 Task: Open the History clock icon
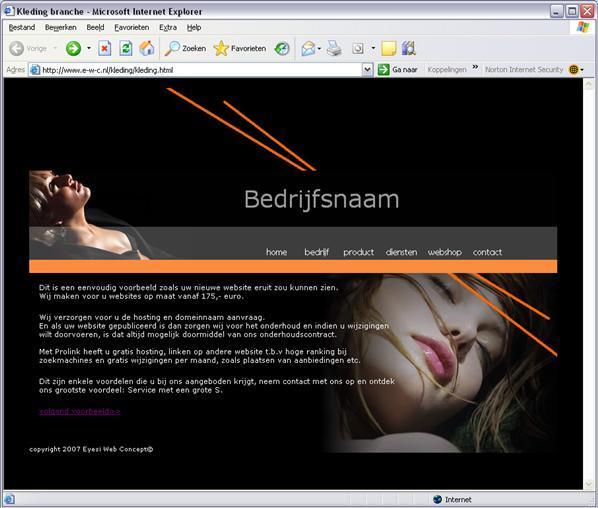pos(282,48)
